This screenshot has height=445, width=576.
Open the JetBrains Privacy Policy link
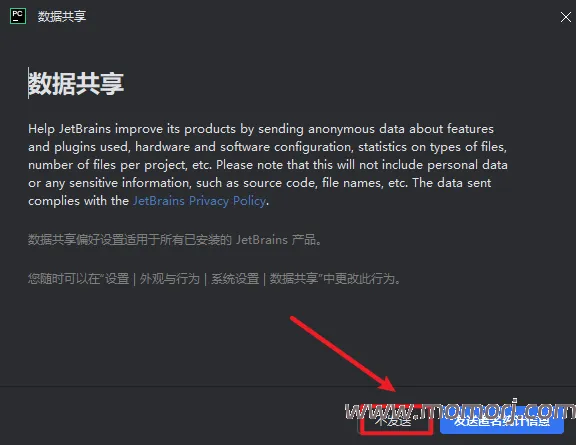[199, 201]
